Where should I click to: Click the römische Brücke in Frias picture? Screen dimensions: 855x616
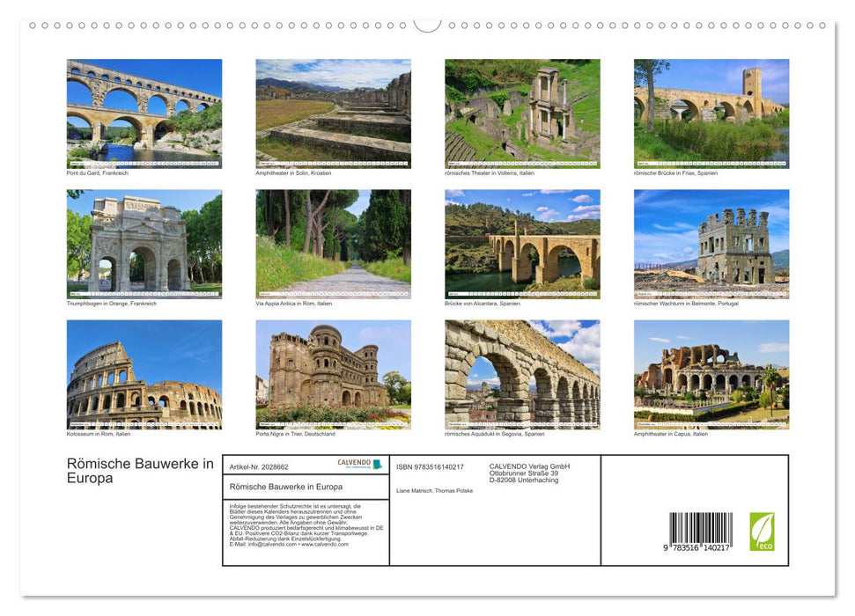(711, 114)
